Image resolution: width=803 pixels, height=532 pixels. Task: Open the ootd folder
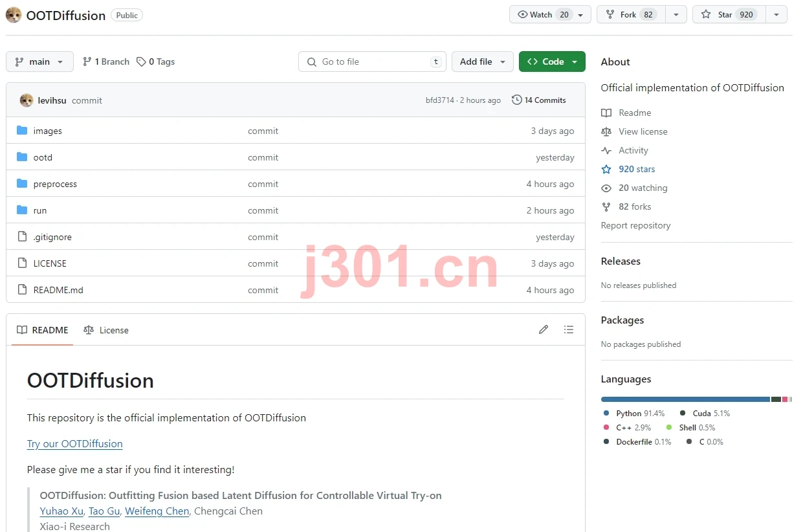43,157
